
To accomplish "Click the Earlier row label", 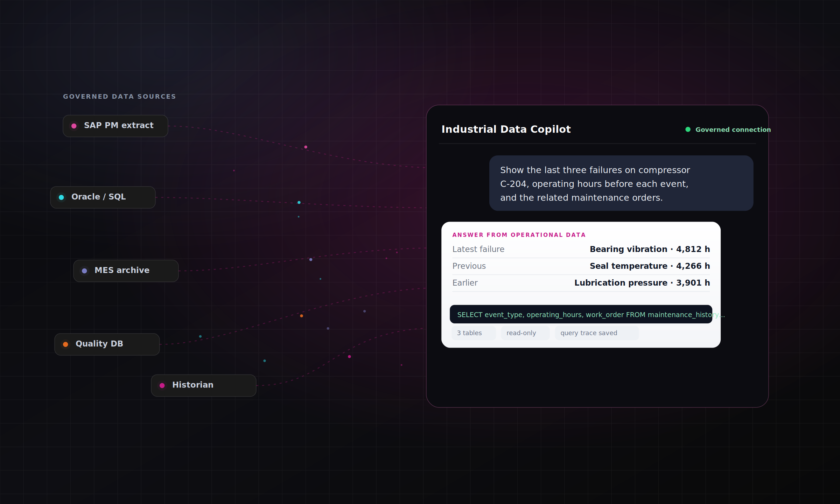I will coord(465,283).
